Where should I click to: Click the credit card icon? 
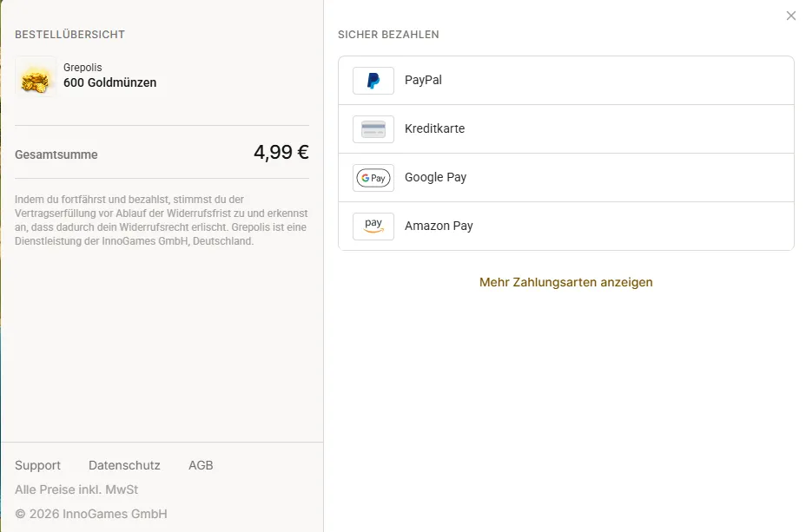pyautogui.click(x=373, y=129)
